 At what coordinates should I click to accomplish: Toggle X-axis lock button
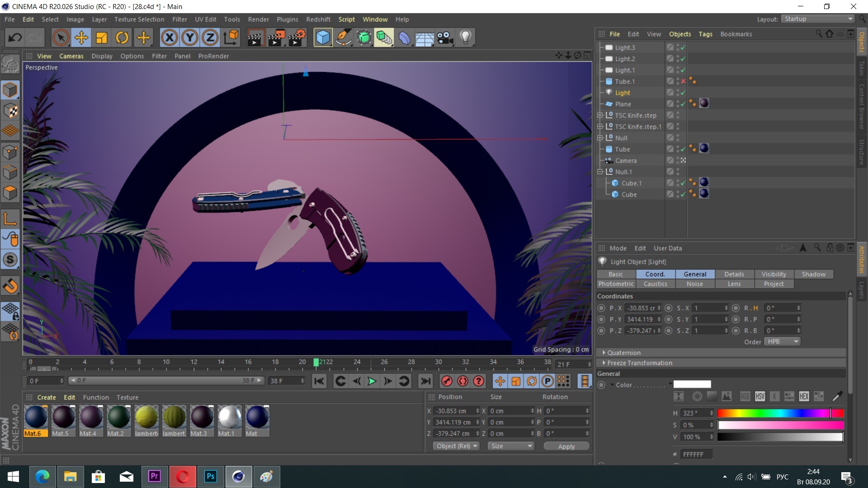point(170,38)
